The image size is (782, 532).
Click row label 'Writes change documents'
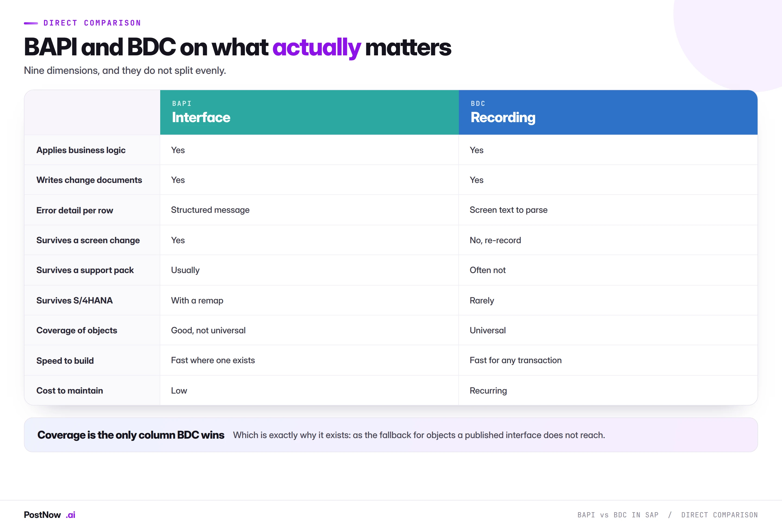tap(89, 180)
